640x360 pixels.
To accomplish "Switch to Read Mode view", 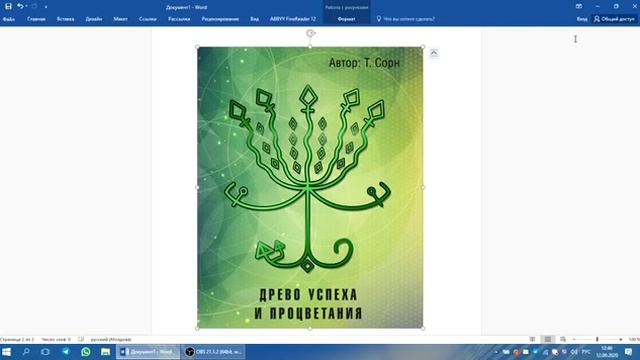I will 532,339.
